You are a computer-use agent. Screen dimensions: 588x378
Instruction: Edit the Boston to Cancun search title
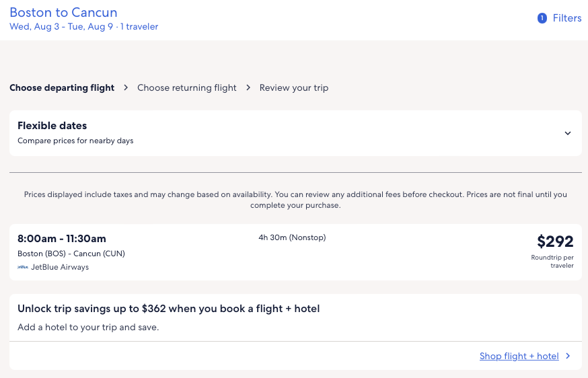63,13
